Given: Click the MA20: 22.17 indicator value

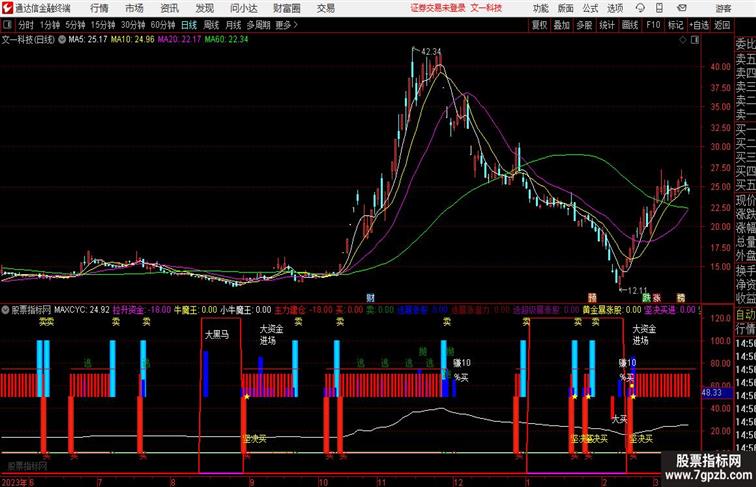Looking at the screenshot, I should pos(179,40).
